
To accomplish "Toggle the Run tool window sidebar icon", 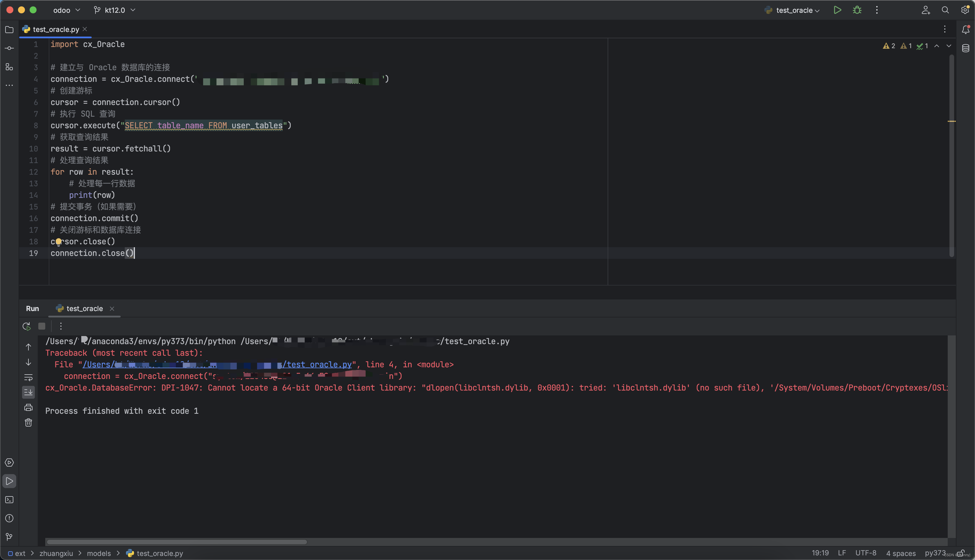I will tap(9, 481).
